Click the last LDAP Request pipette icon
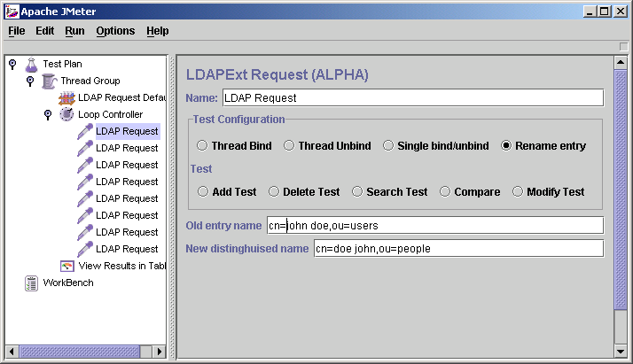The image size is (633, 364). 85,249
